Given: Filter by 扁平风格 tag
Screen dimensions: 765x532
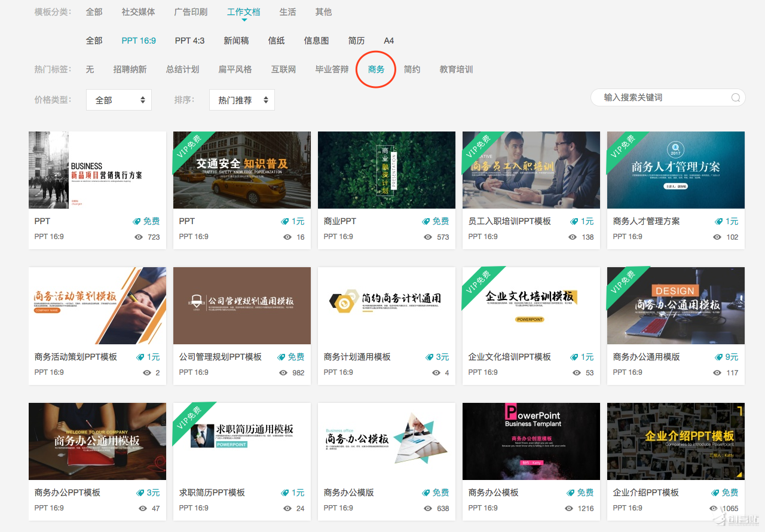Looking at the screenshot, I should pyautogui.click(x=235, y=69).
